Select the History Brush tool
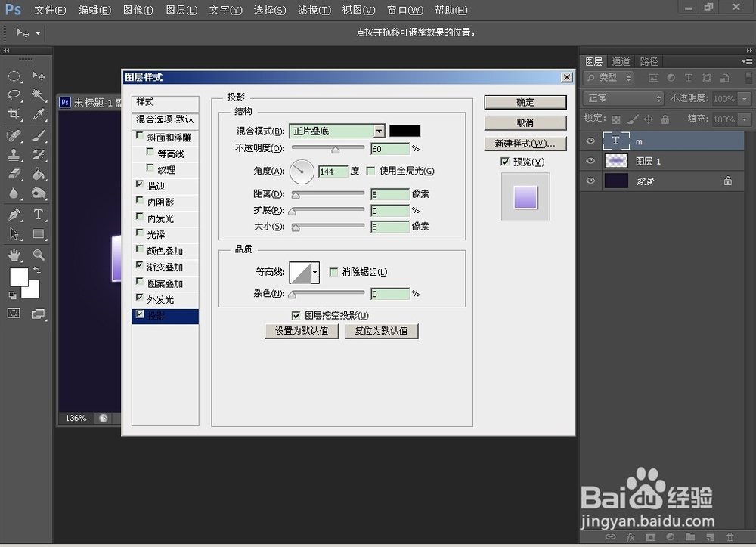 [x=38, y=155]
